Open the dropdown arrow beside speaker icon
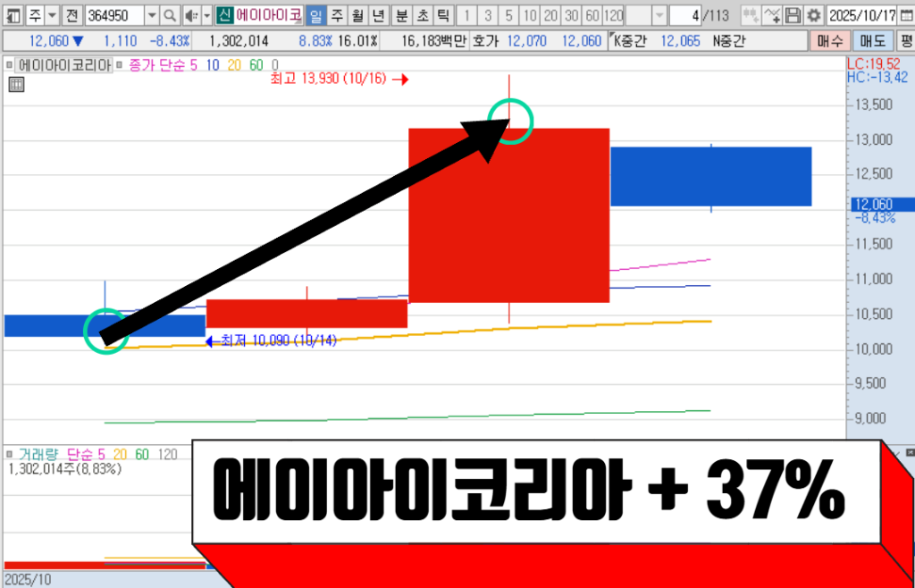Screen dimensions: 915x588 [206, 16]
